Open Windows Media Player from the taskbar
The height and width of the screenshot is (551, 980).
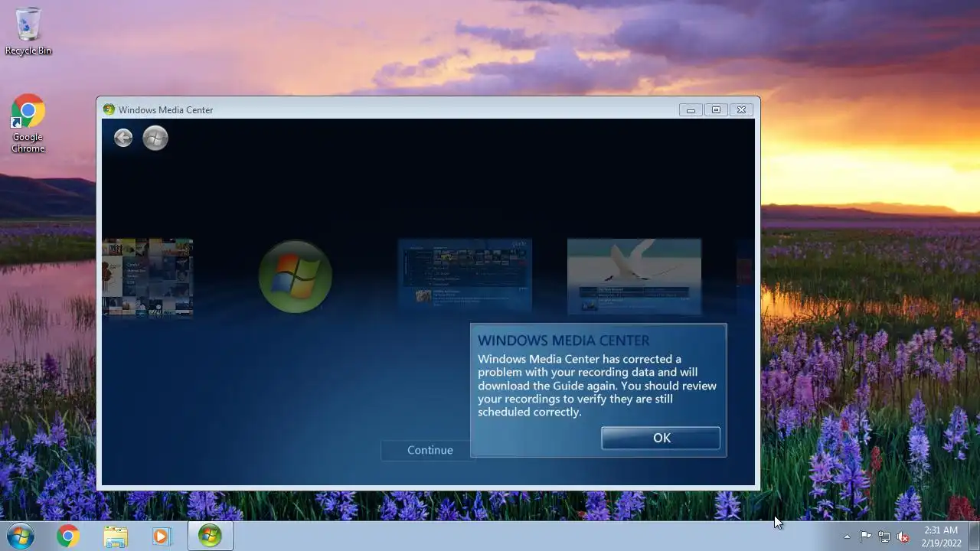point(162,536)
